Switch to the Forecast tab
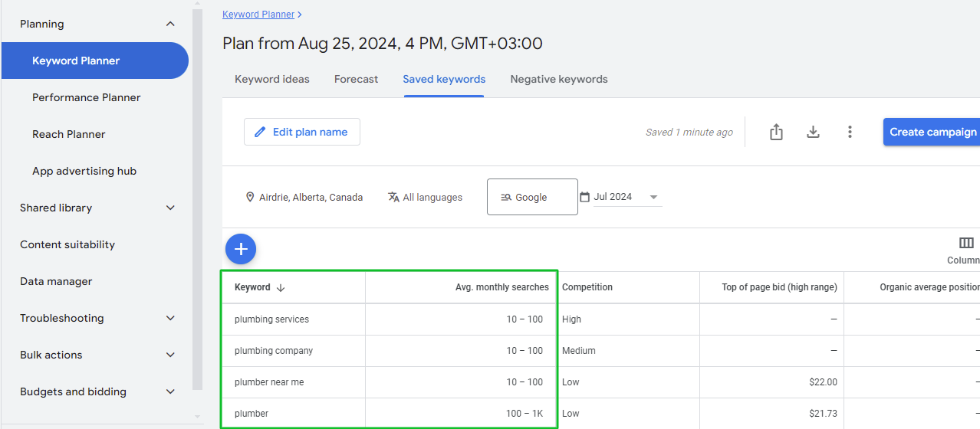Image resolution: width=980 pixels, height=429 pixels. (356, 79)
